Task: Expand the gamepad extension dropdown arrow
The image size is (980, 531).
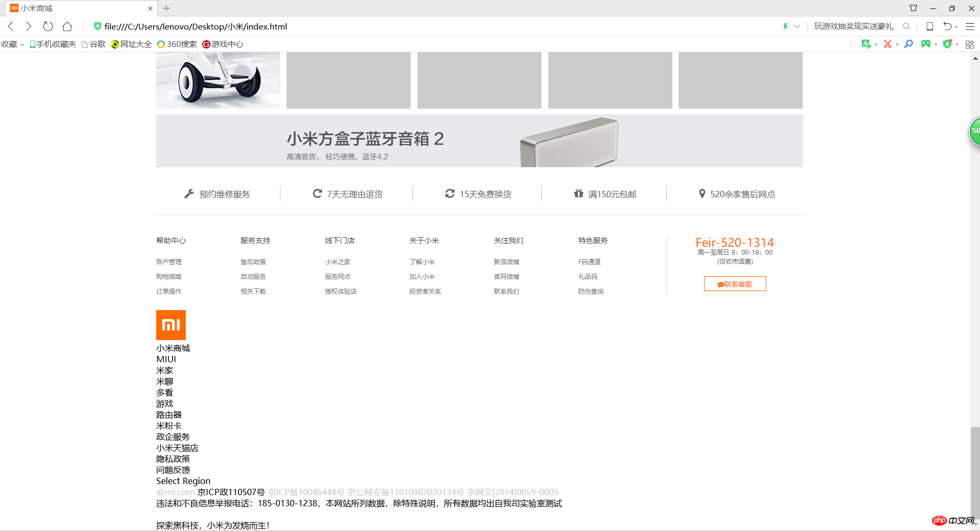Action: coord(936,45)
